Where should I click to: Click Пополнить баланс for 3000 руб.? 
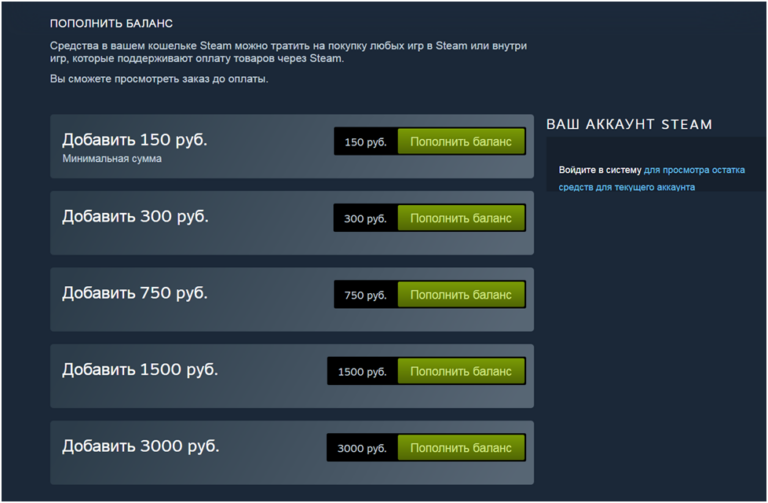pyautogui.click(x=461, y=448)
